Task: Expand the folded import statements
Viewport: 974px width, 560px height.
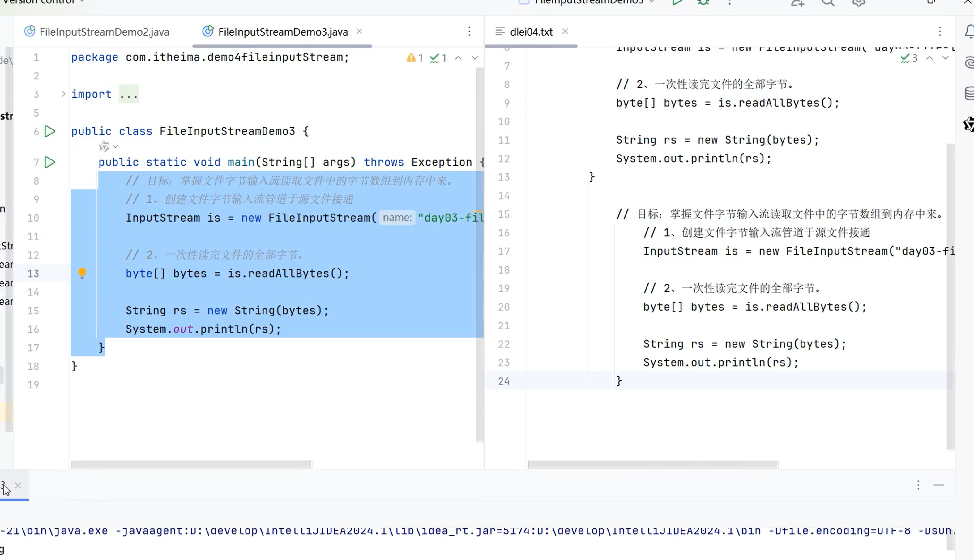Action: (x=63, y=94)
